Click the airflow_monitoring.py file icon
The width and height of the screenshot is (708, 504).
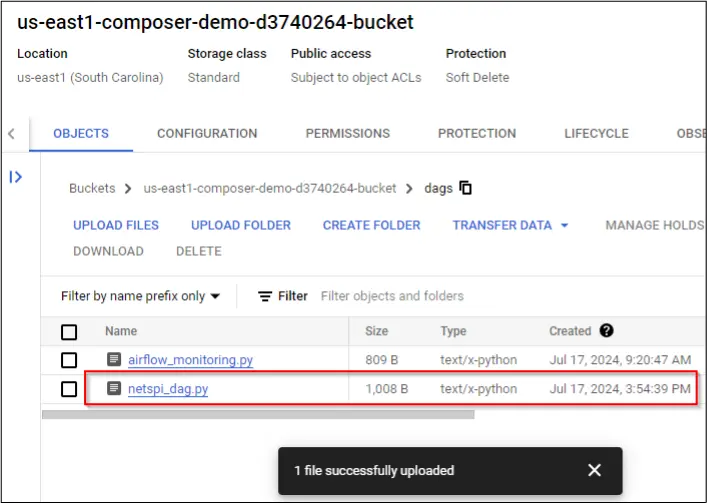pos(114,359)
